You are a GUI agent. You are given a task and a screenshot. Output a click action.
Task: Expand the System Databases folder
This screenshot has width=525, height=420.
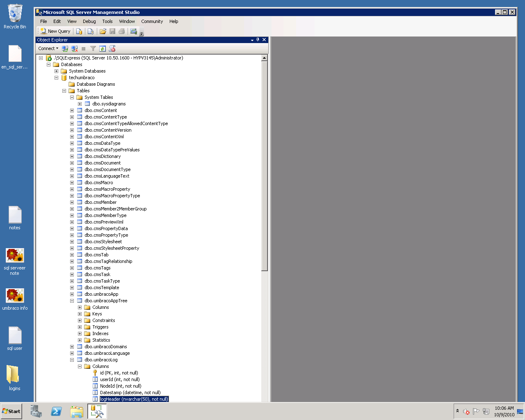click(x=56, y=71)
